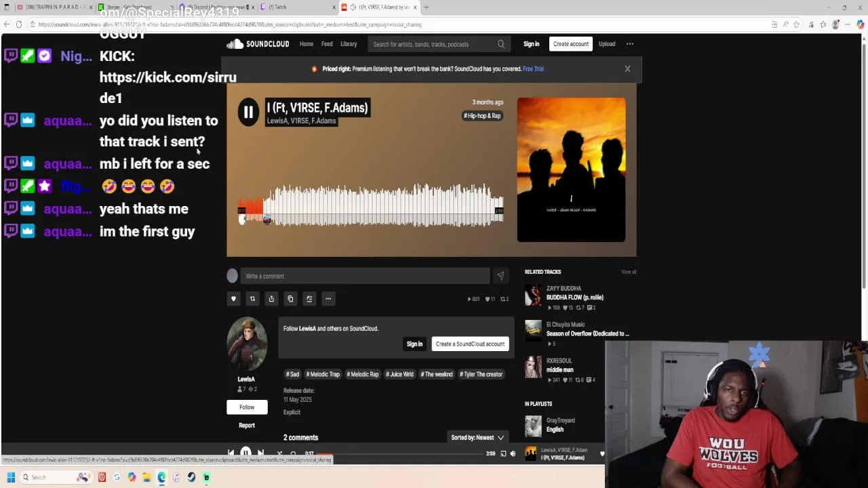Follow LewisA

(247, 407)
